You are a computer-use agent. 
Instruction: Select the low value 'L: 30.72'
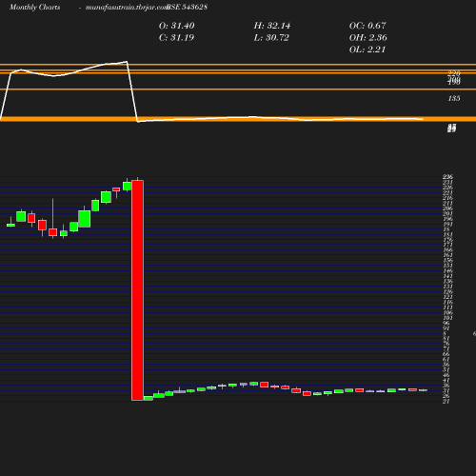pyautogui.click(x=271, y=37)
